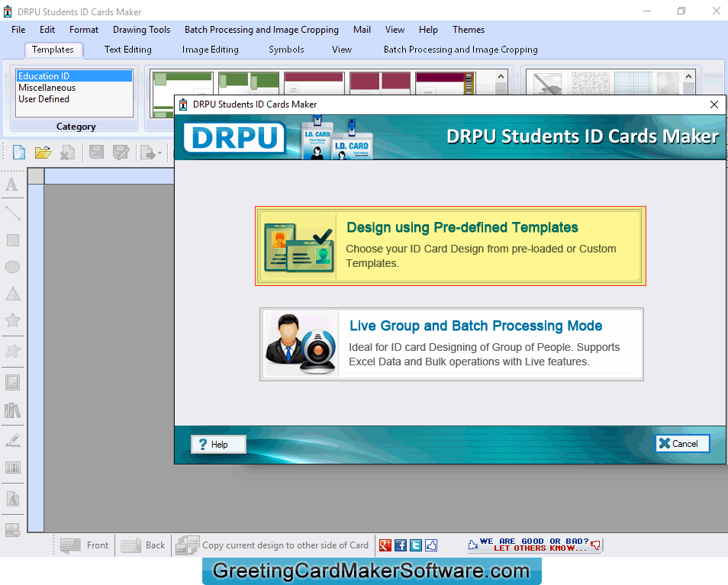Viewport: 728px width, 585px height.
Task: Pick the first green template thumbnail
Action: pos(183,95)
